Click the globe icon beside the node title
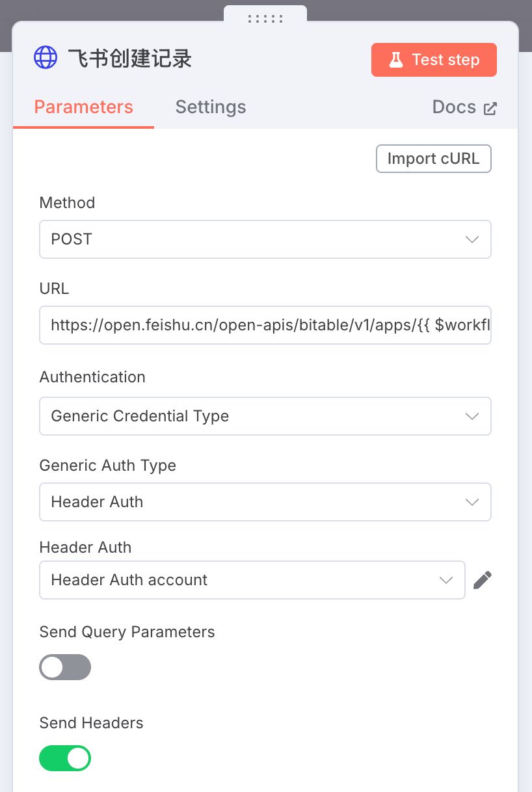532x792 pixels. click(x=45, y=57)
